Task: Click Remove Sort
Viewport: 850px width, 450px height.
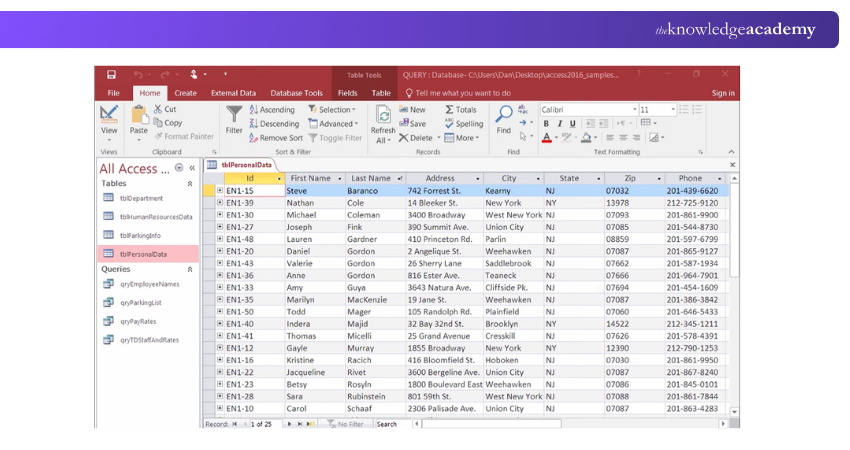Action: point(276,138)
